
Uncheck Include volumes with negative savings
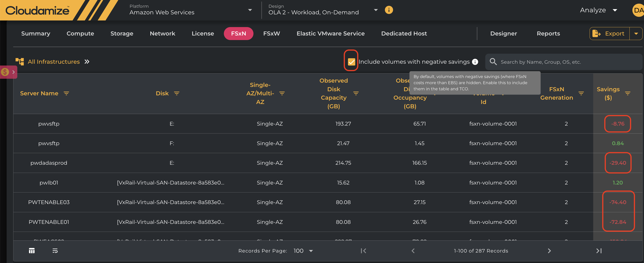click(x=351, y=62)
